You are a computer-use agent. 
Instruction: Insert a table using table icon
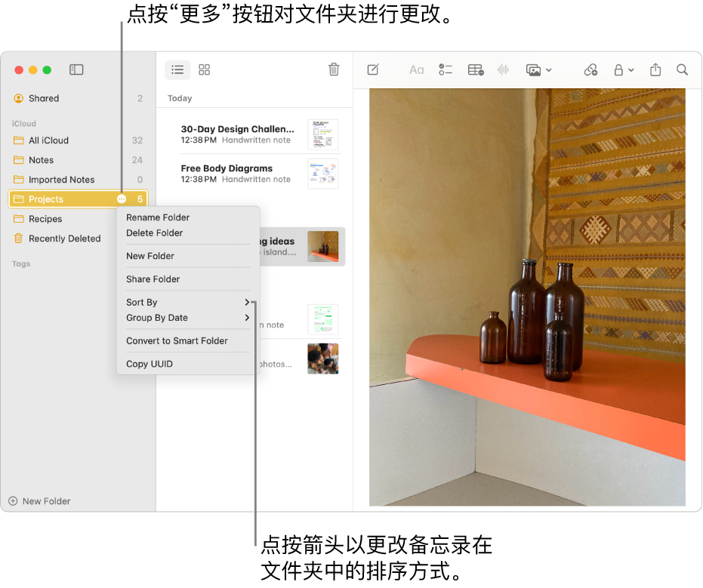pos(476,69)
